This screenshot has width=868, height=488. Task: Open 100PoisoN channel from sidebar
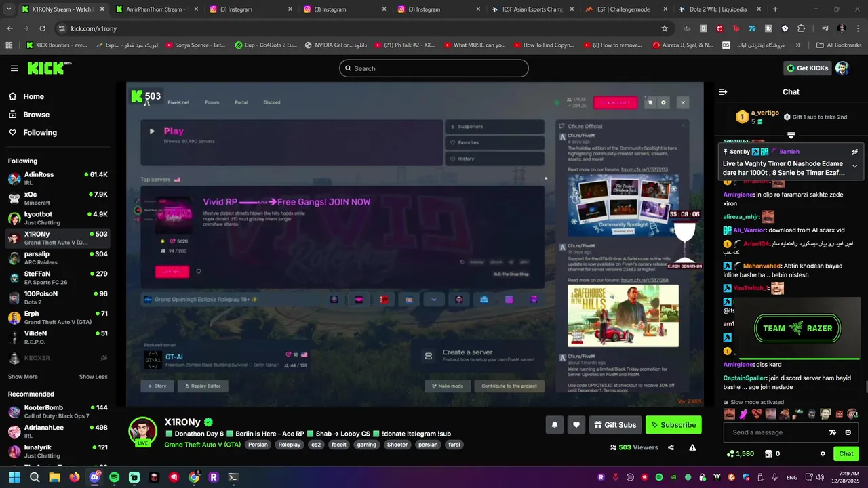click(x=58, y=298)
